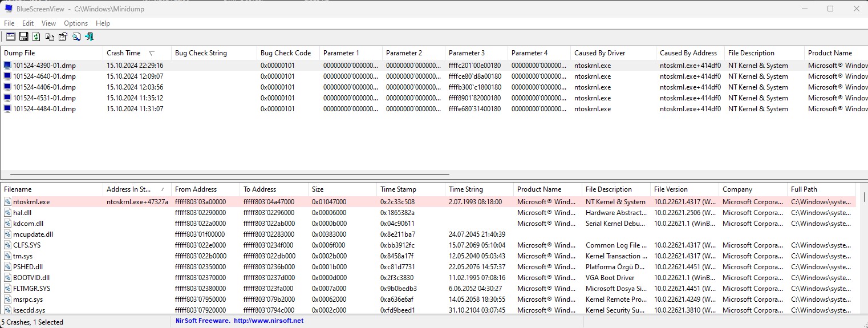Sort by Caused By Driver column header

(613, 53)
